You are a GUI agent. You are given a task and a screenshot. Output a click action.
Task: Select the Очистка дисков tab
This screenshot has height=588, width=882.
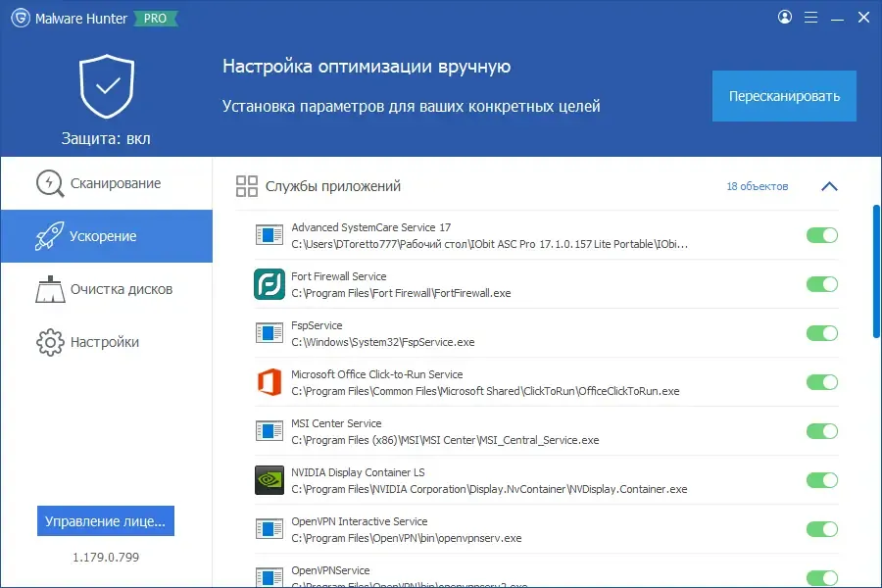click(x=106, y=289)
